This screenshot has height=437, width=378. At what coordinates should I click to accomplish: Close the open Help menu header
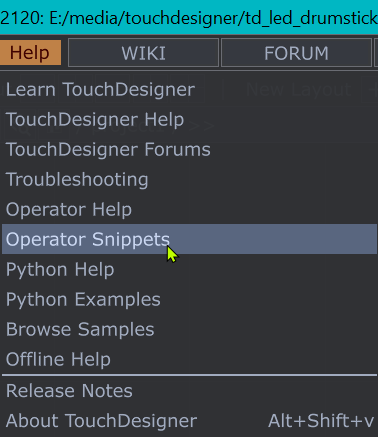coord(30,53)
